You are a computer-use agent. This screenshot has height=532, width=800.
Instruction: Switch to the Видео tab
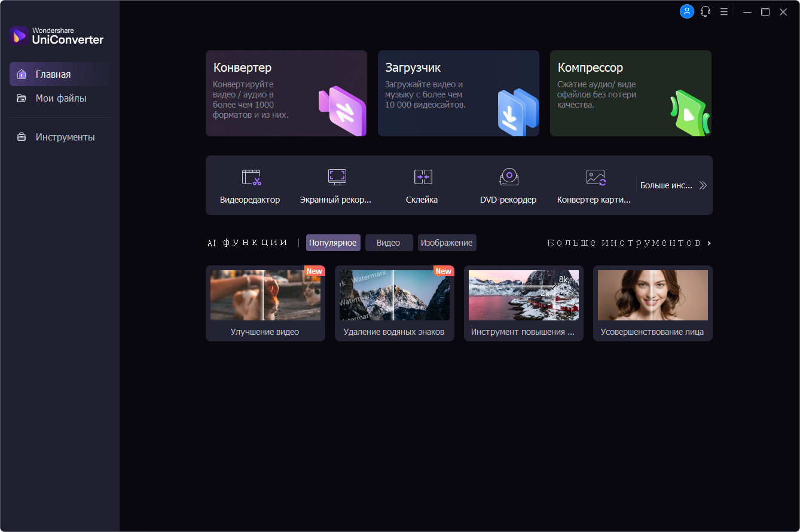coord(389,243)
